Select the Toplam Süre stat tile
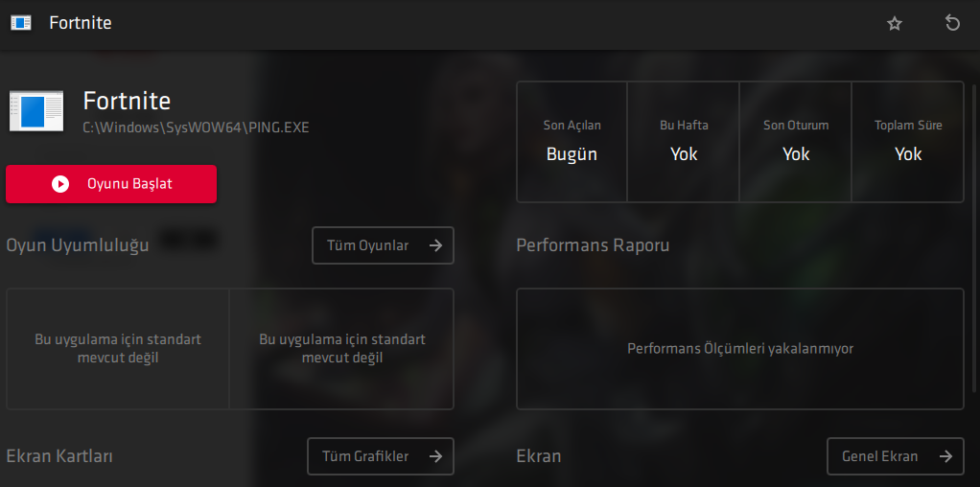 pyautogui.click(x=907, y=142)
